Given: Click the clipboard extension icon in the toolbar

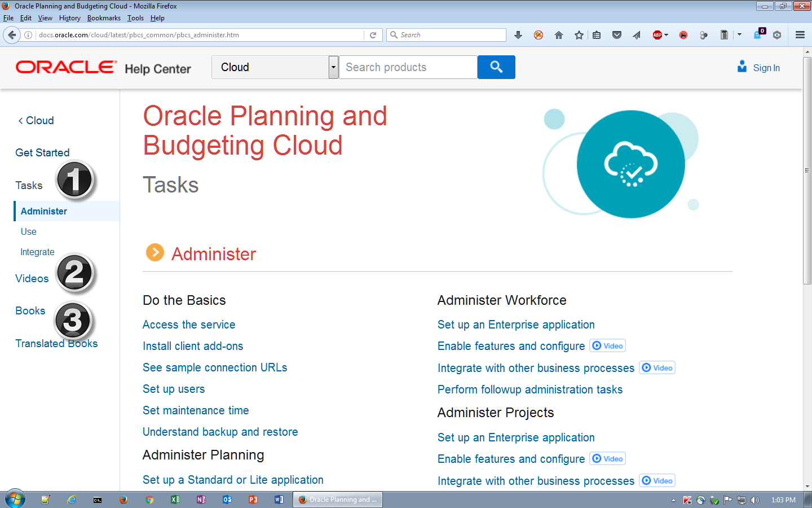Looking at the screenshot, I should (x=724, y=35).
